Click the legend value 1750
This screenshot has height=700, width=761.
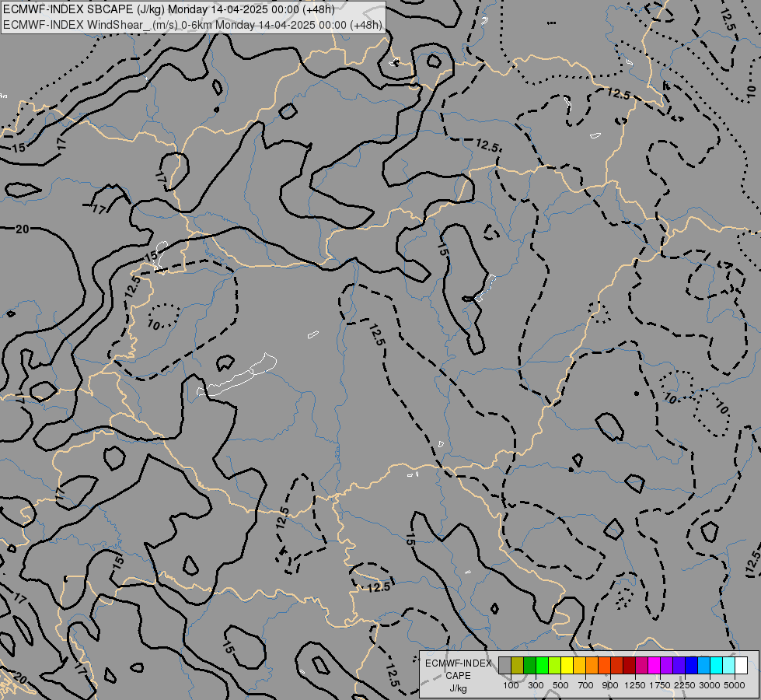point(660,685)
